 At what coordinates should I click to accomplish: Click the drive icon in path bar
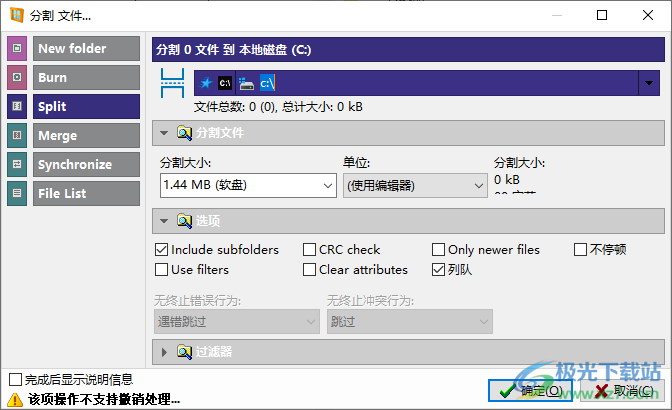click(246, 83)
